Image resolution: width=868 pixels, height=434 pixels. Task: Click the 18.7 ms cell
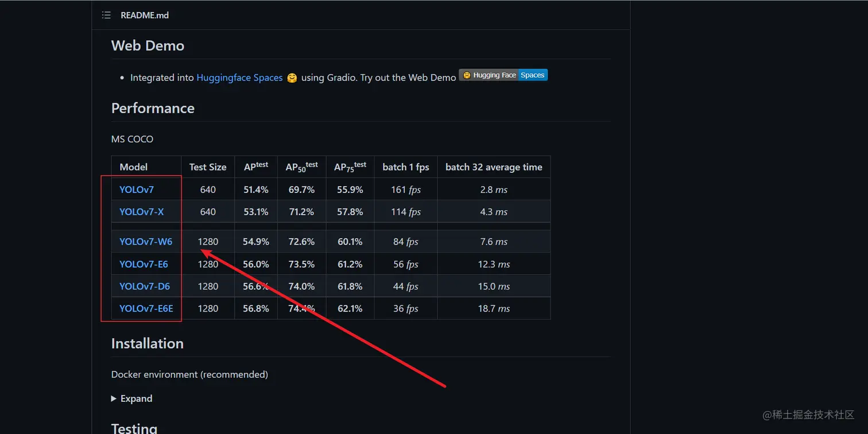[x=494, y=308]
